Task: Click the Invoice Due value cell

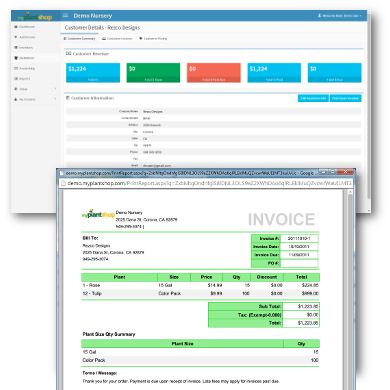Action: (x=299, y=255)
